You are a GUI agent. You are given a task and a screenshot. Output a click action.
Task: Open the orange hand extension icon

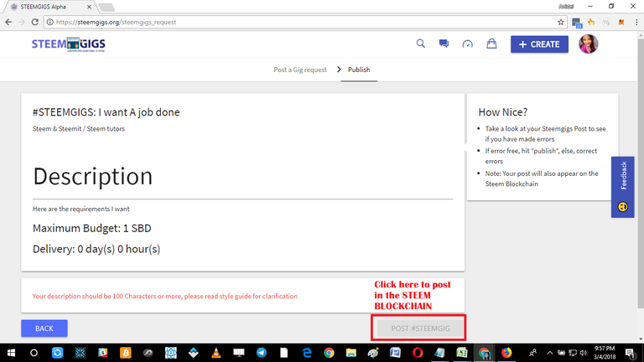[591, 22]
